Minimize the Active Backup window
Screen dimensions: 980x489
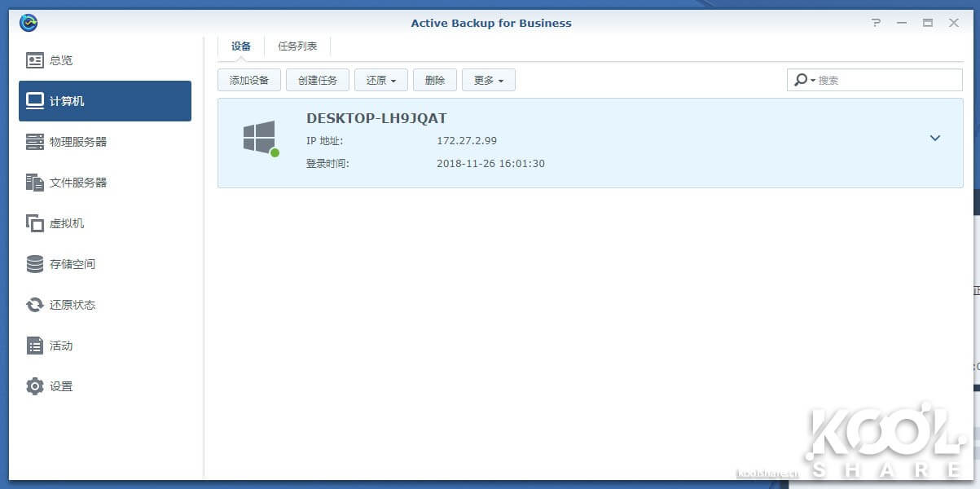click(x=902, y=23)
